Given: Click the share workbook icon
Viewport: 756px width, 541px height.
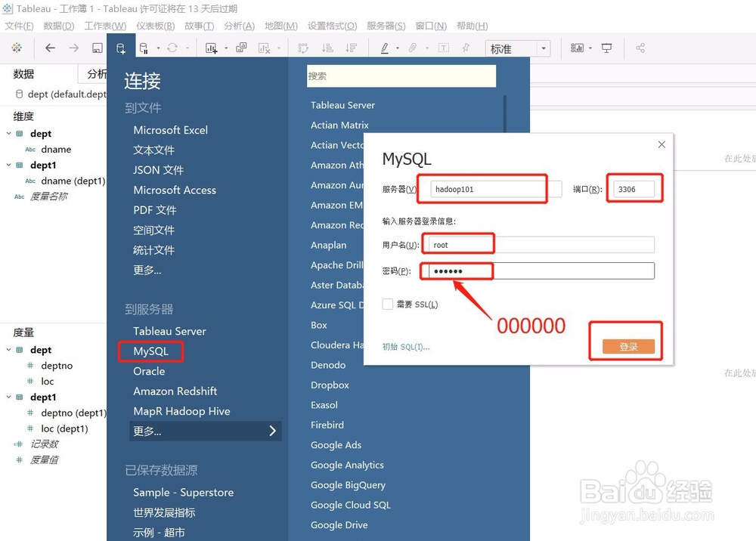Looking at the screenshot, I should click(640, 48).
